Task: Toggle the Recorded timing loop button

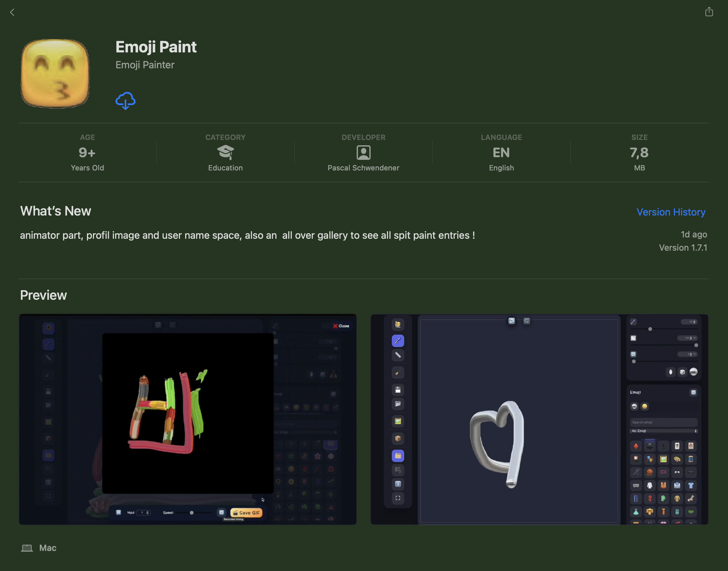Action: 222,513
